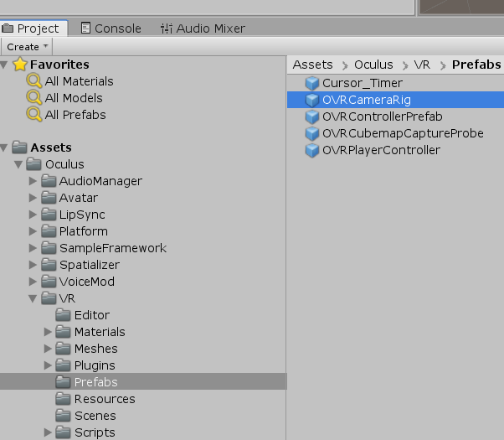Click the Prefabs folder icon in tree
The image size is (504, 440).
(63, 381)
